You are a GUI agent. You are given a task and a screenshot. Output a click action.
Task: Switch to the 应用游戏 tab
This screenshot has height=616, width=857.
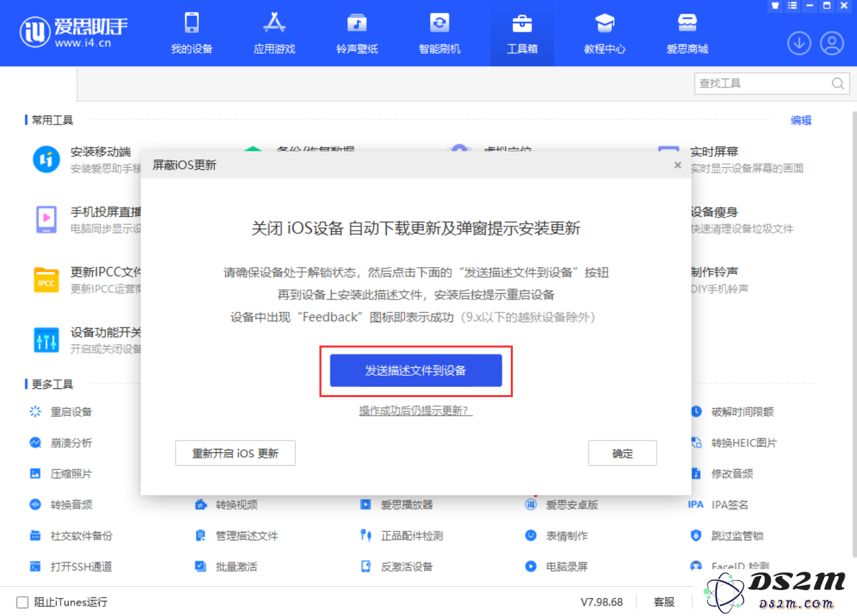(x=275, y=33)
